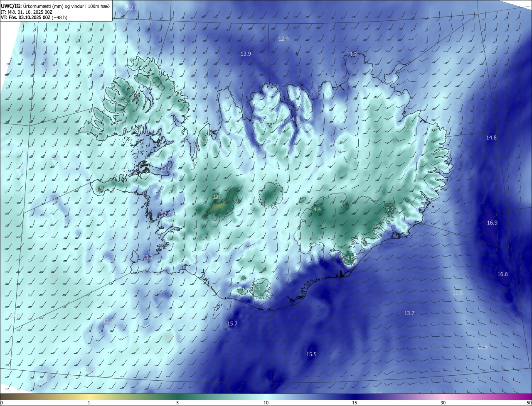The image size is (532, 406).
Task: Click the 1 tick label on the colorbar
Action: (x=89, y=403)
